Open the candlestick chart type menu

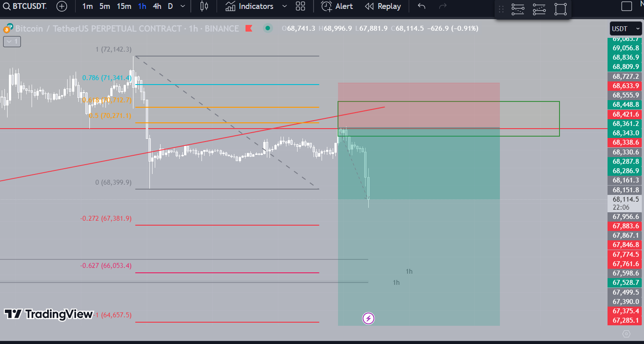(204, 6)
